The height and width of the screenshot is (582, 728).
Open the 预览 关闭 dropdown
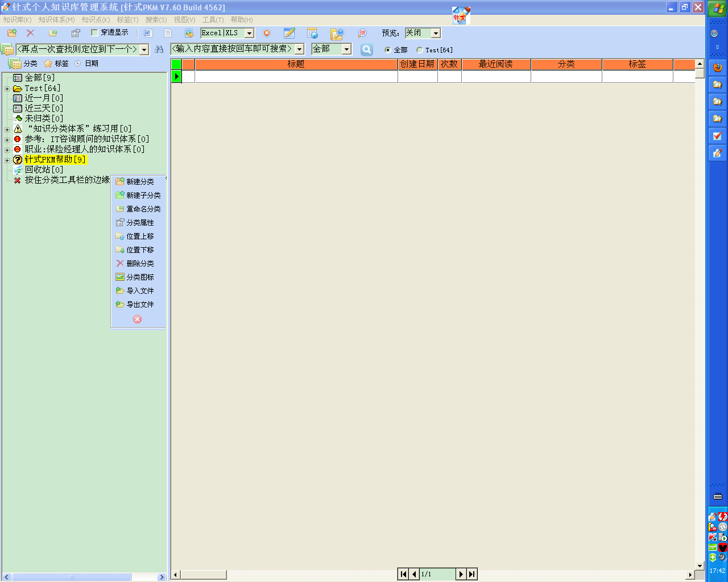coord(436,34)
